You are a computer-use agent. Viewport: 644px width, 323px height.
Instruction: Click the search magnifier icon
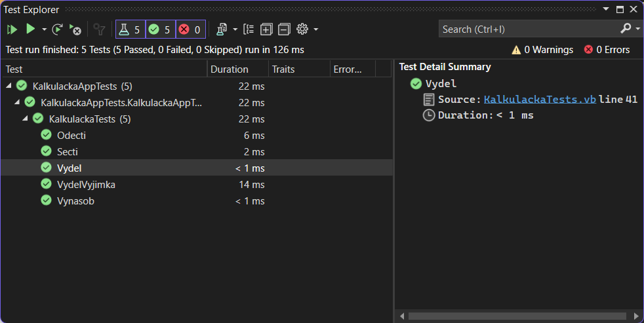click(x=626, y=28)
